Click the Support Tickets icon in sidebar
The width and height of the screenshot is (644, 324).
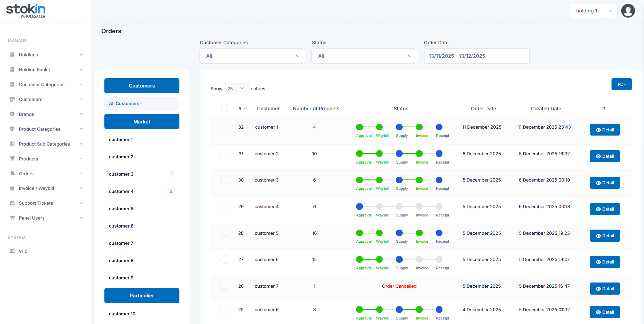click(12, 203)
